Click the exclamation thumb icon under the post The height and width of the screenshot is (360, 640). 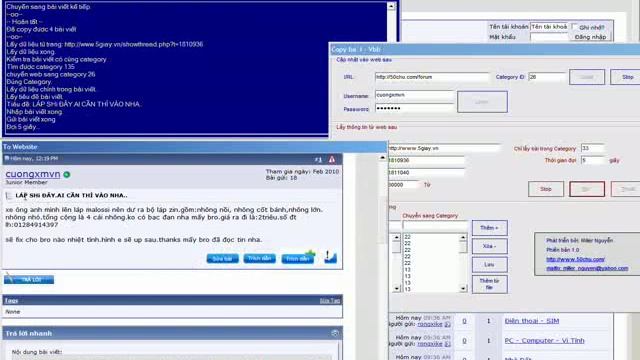(x=330, y=257)
